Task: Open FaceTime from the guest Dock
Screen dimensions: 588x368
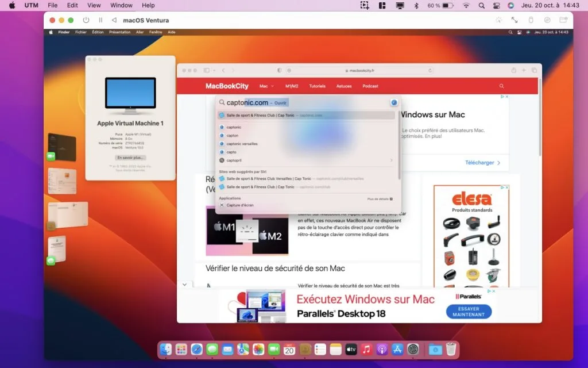Action: click(274, 350)
